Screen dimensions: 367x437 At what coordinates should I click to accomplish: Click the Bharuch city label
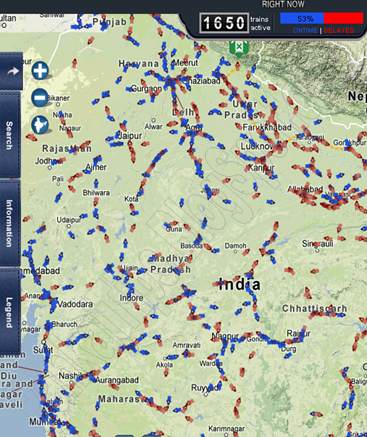(x=65, y=324)
